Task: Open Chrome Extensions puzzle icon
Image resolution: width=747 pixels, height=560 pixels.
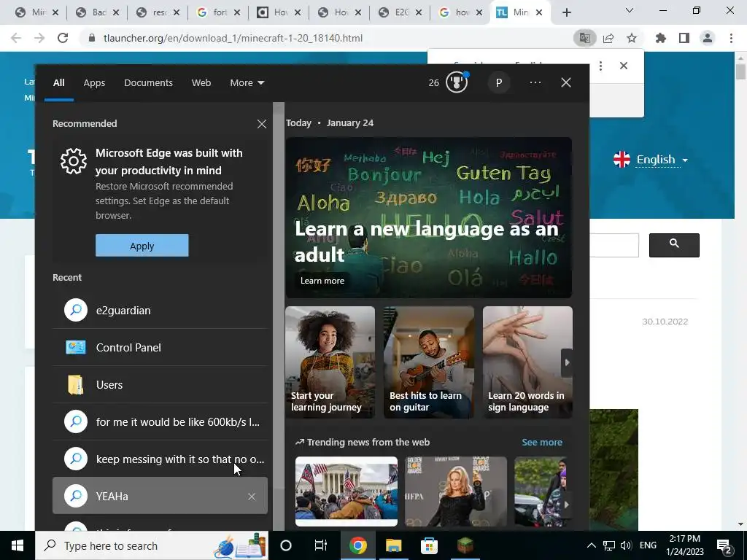Action: tap(661, 38)
